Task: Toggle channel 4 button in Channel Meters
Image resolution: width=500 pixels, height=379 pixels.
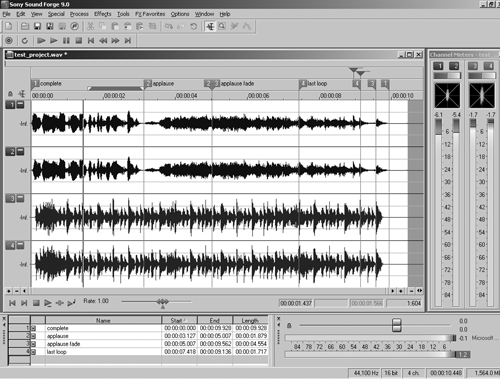Action: [489, 66]
